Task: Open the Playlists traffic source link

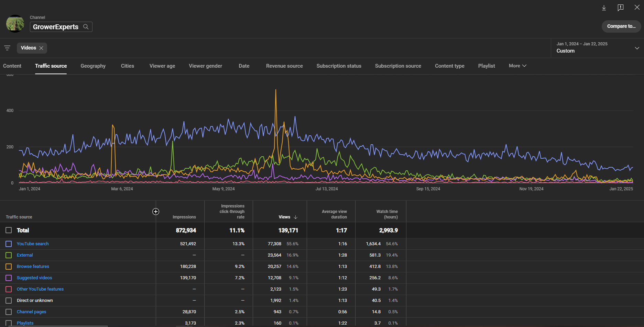Action: [25, 323]
